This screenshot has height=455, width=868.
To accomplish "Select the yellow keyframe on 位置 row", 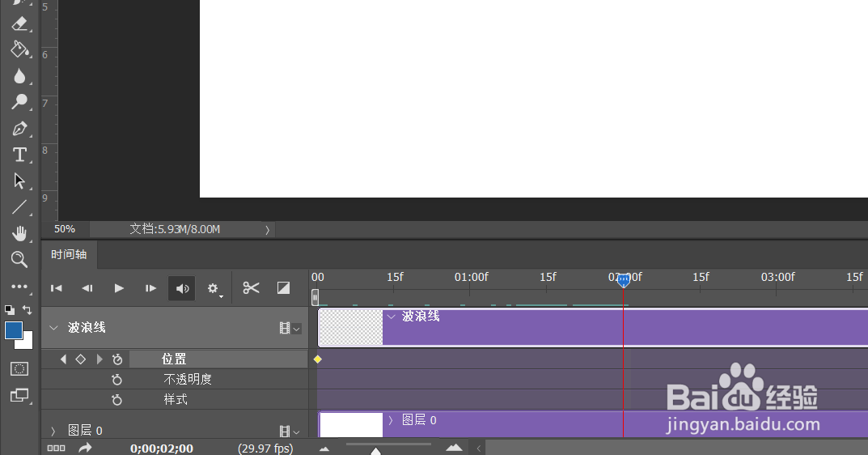I will (x=318, y=359).
